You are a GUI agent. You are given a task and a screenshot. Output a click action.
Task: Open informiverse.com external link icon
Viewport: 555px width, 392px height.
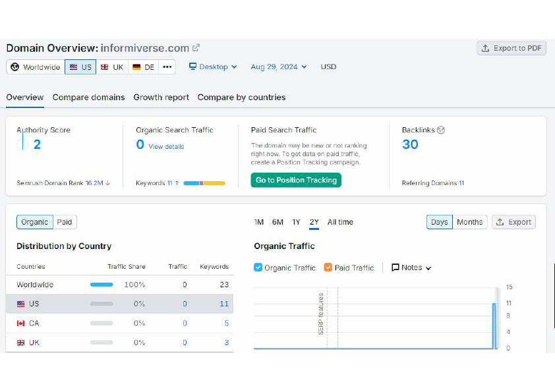coord(196,47)
